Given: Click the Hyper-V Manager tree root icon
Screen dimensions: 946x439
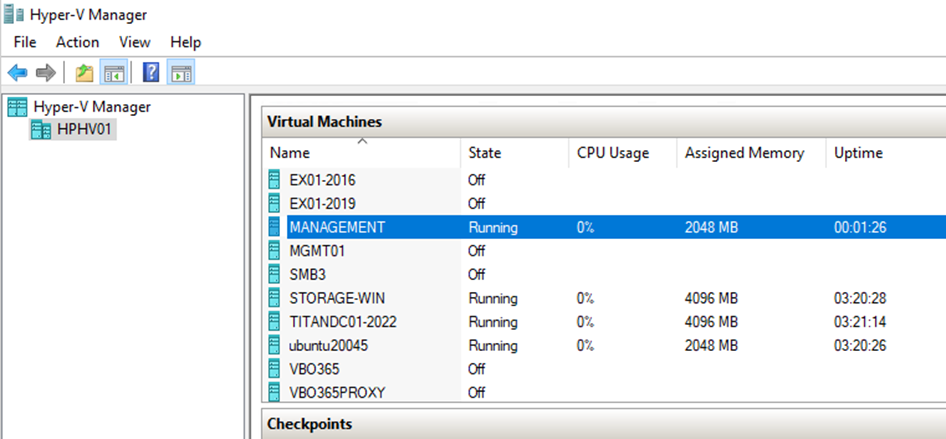Looking at the screenshot, I should point(17,107).
